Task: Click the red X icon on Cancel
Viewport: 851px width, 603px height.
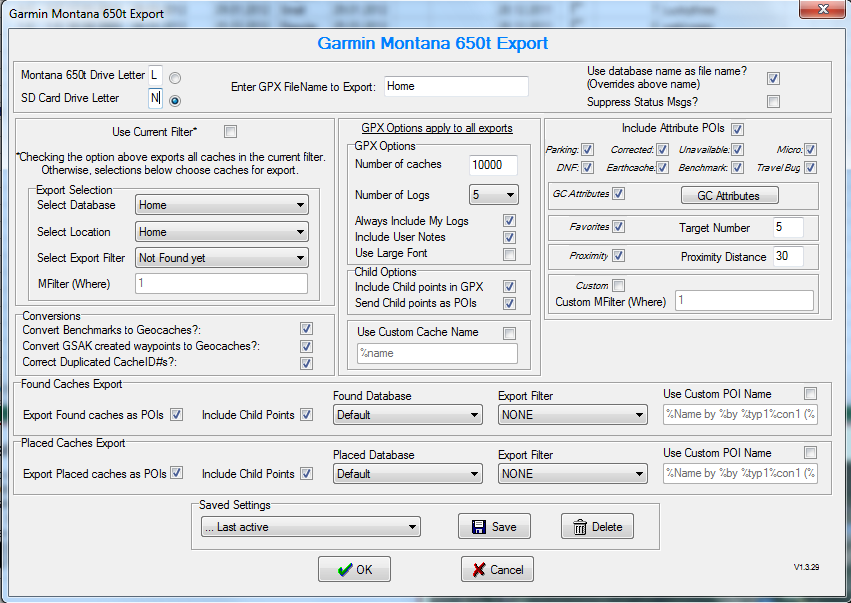Action: click(x=479, y=570)
